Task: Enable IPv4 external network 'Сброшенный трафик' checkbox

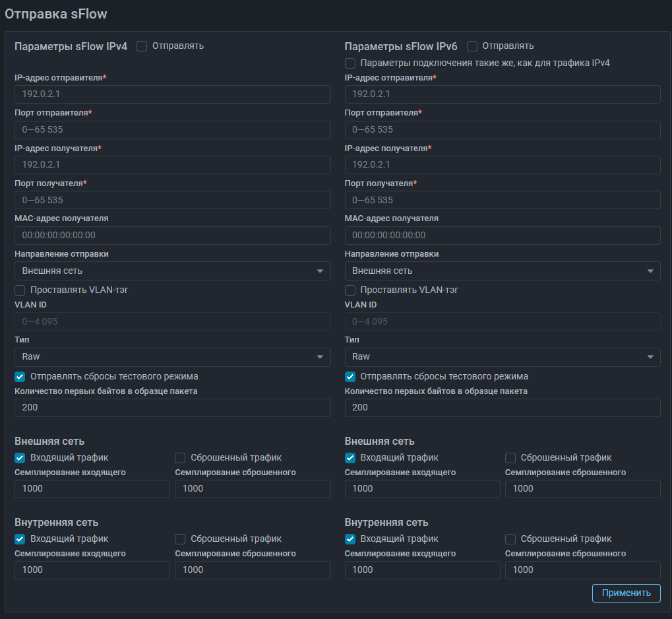Action: coord(180,458)
